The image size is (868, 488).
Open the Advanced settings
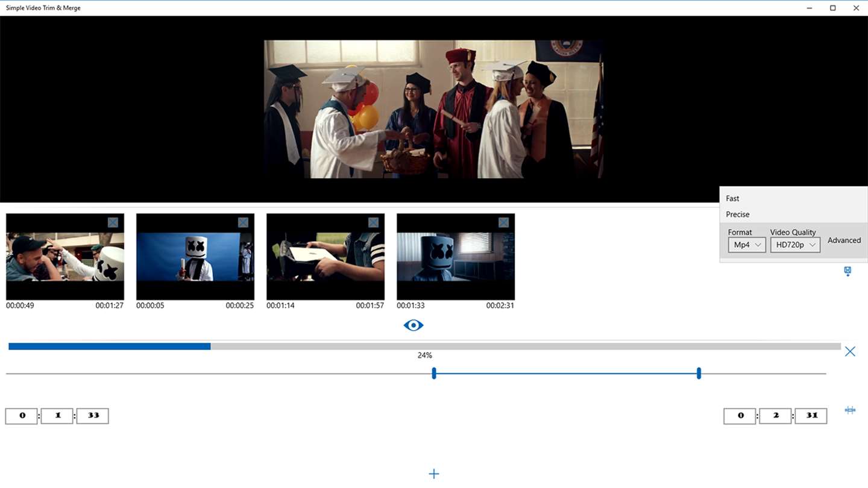pos(844,240)
